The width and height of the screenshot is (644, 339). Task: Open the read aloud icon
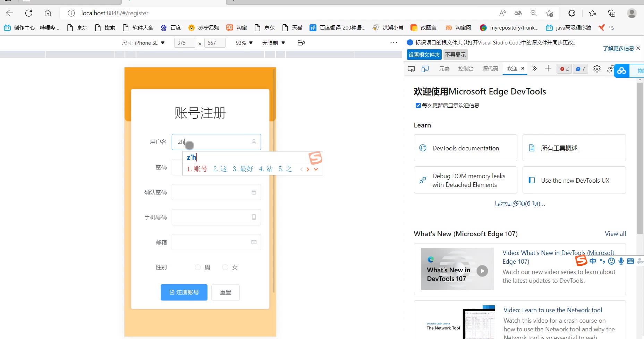[502, 13]
